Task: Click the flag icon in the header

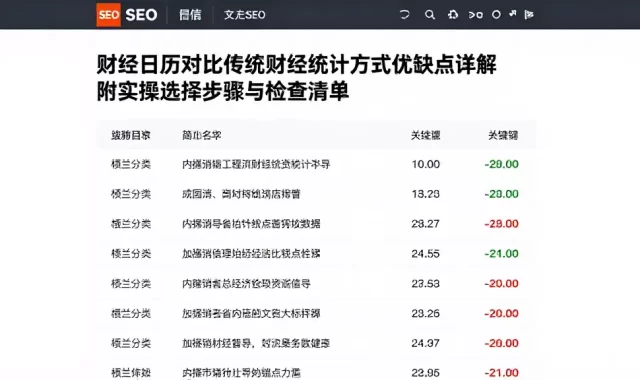Action: tap(529, 15)
